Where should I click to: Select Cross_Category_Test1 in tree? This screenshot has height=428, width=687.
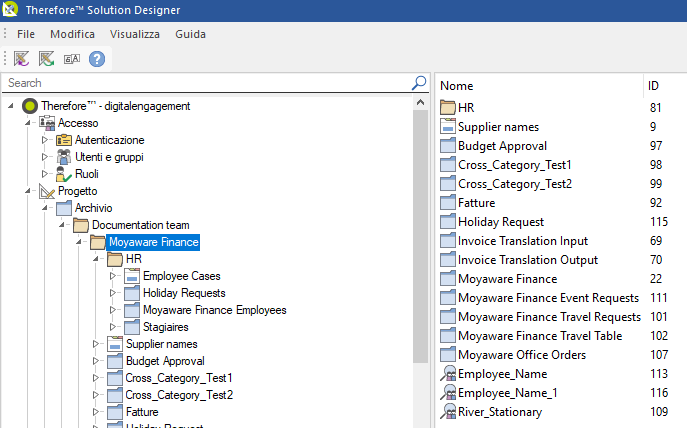pyautogui.click(x=179, y=378)
